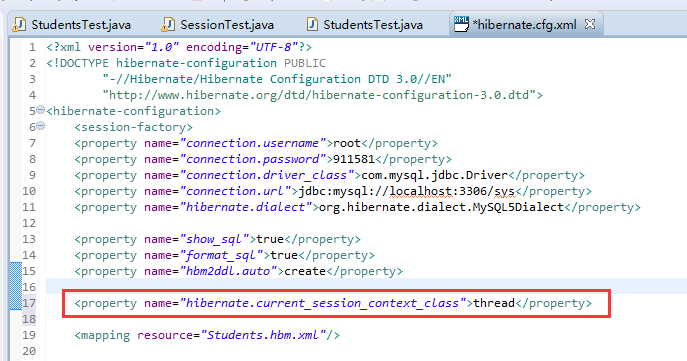
Task: Click the hbm2ddl.auto property name
Action: coord(228,272)
